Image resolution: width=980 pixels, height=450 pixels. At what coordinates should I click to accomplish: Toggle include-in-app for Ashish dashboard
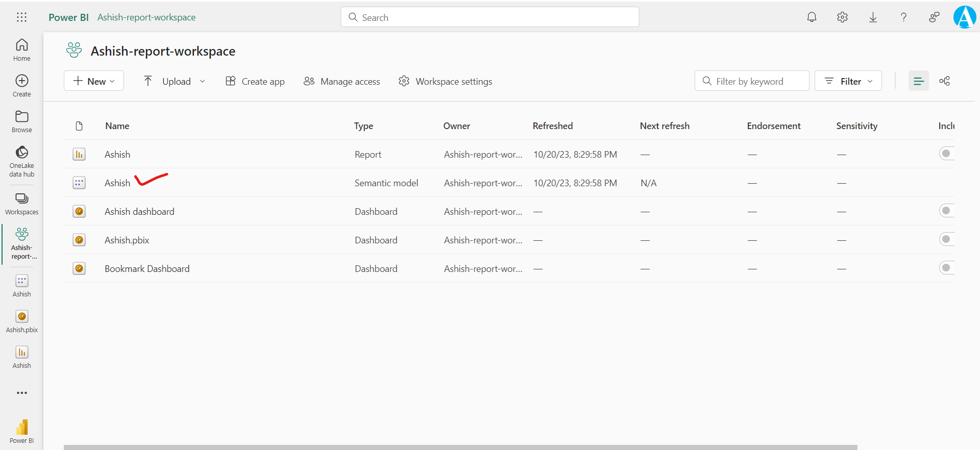click(x=947, y=211)
